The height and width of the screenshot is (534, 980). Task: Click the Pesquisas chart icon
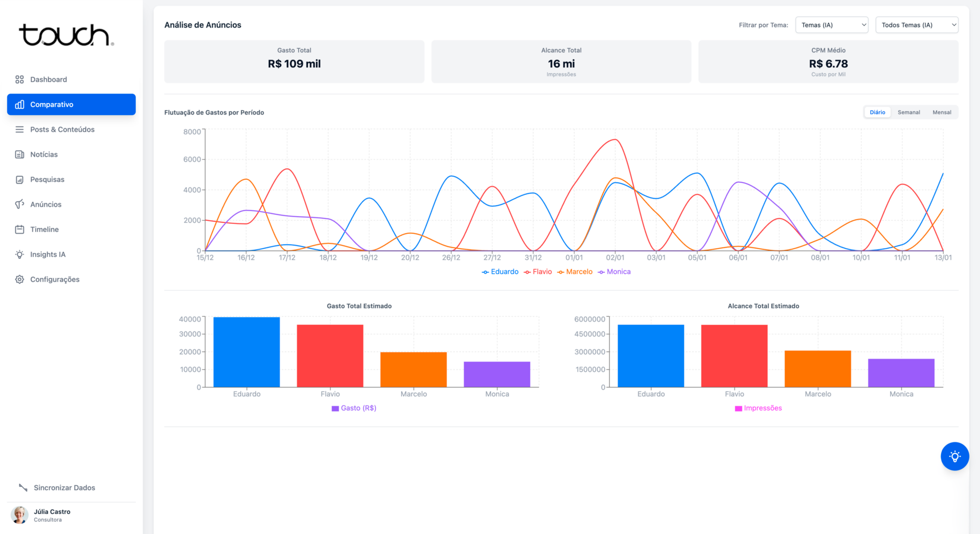[20, 179]
